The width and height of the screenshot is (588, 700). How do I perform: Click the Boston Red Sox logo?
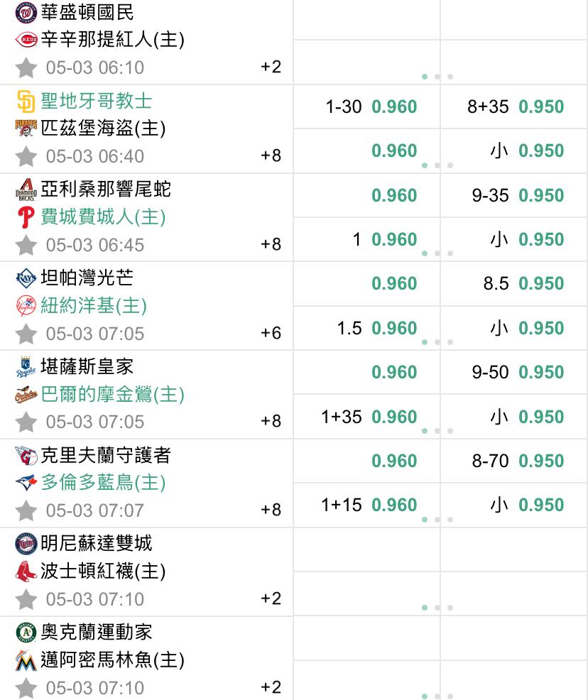(x=26, y=571)
